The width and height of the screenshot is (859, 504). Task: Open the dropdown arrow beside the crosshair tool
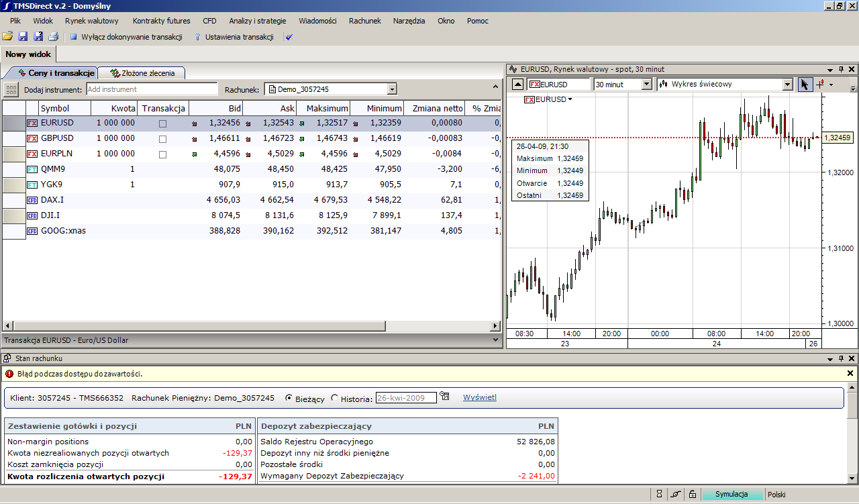point(831,85)
